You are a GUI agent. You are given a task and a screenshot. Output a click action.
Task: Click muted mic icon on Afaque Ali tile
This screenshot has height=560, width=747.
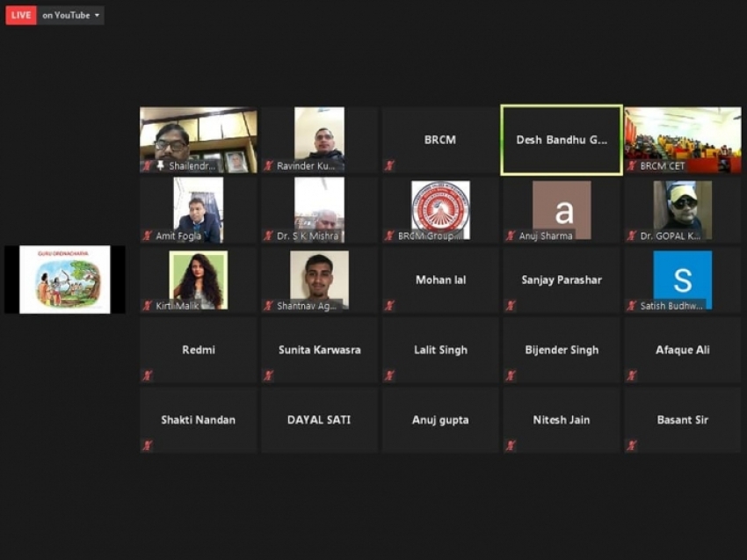631,375
